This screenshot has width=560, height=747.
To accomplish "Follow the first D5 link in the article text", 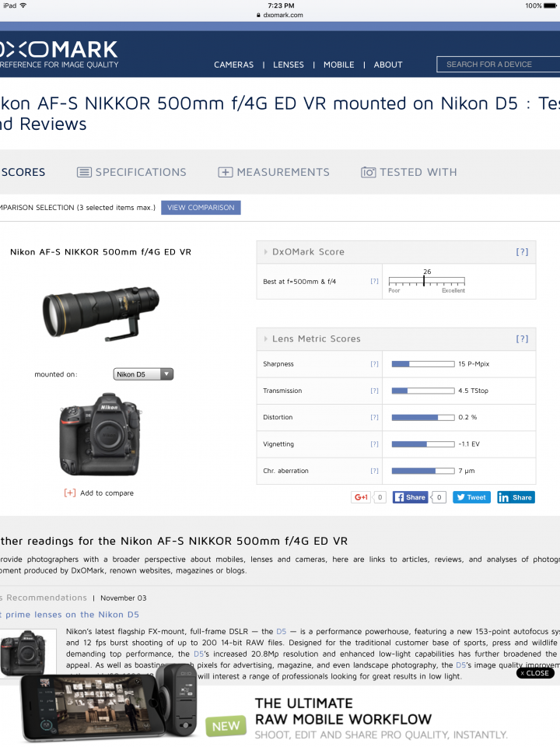I will click(x=282, y=631).
